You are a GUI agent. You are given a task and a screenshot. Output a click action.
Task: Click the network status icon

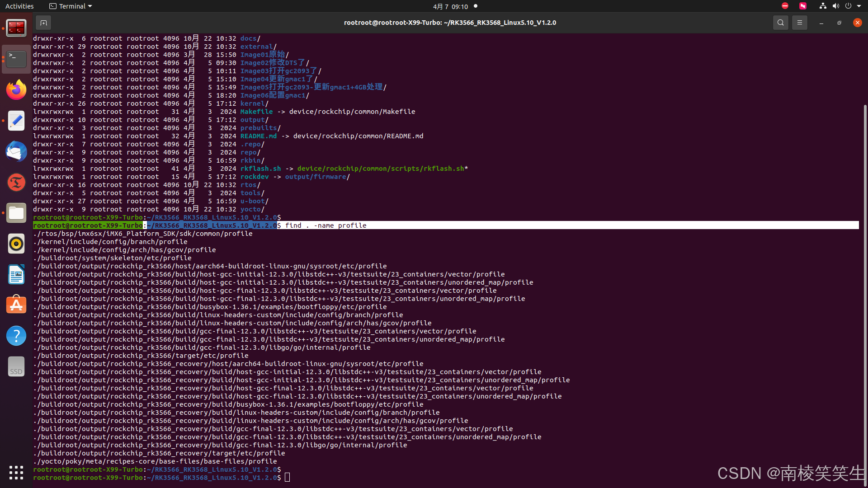(823, 6)
